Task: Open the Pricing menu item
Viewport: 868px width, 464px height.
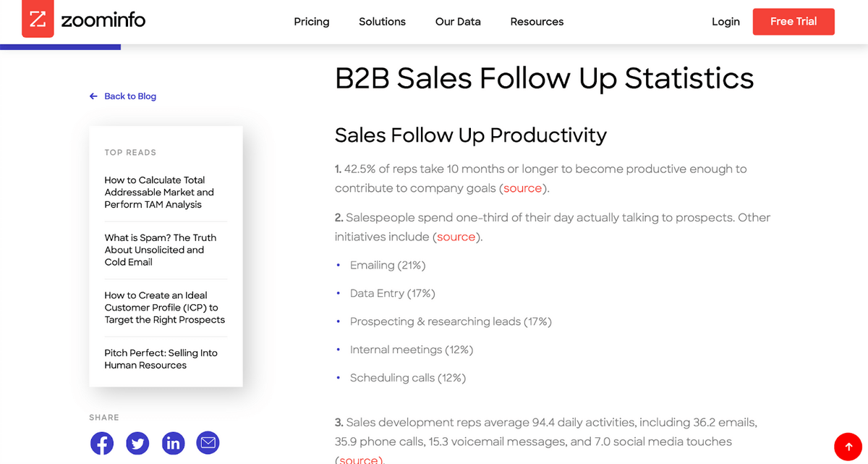Action: (312, 22)
